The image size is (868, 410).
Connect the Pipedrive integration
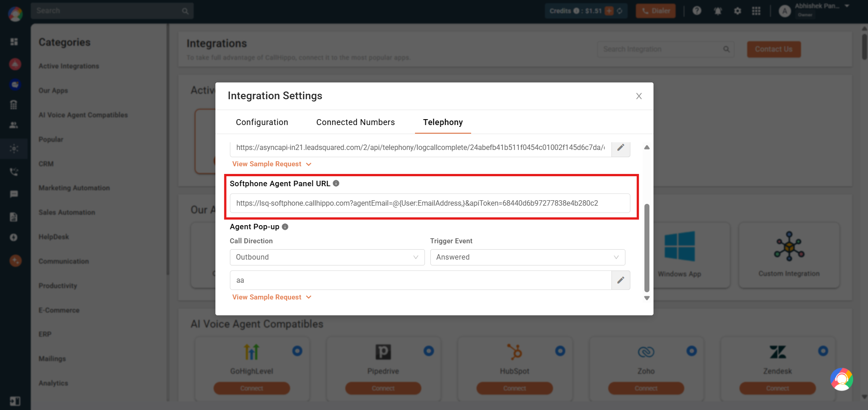pos(383,388)
